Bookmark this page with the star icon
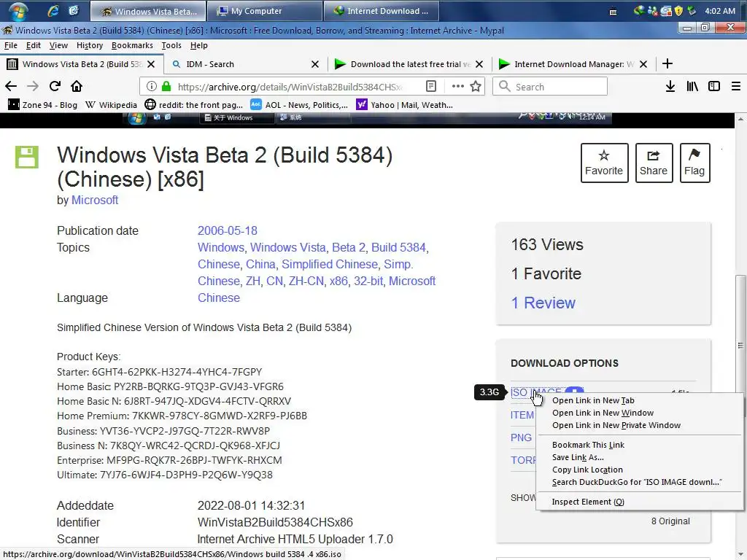Viewport: 747px width, 560px height. pos(476,86)
